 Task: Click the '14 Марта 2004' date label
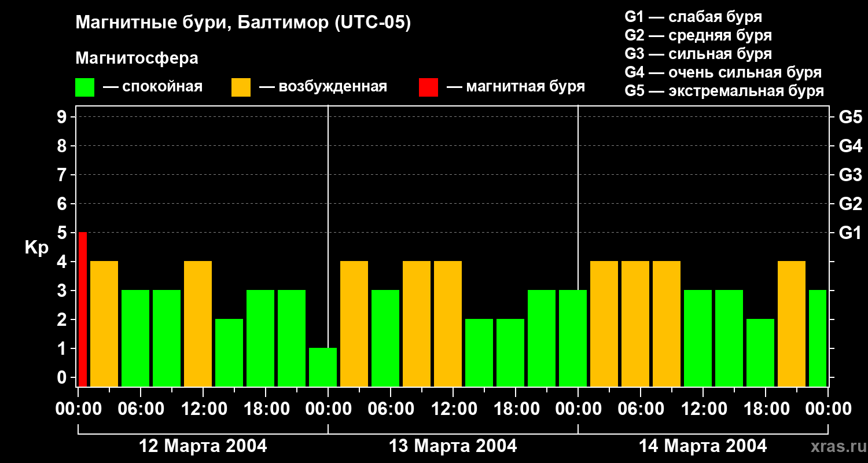click(x=703, y=446)
